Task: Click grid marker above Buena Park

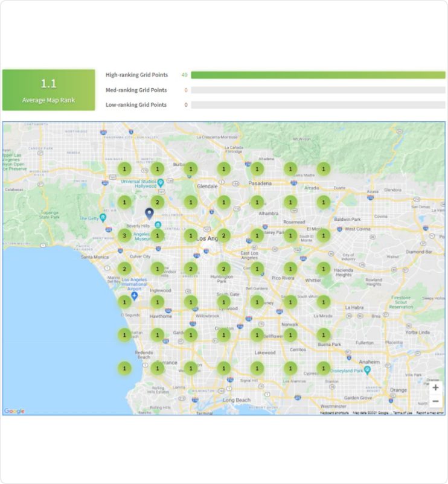Action: (x=324, y=335)
